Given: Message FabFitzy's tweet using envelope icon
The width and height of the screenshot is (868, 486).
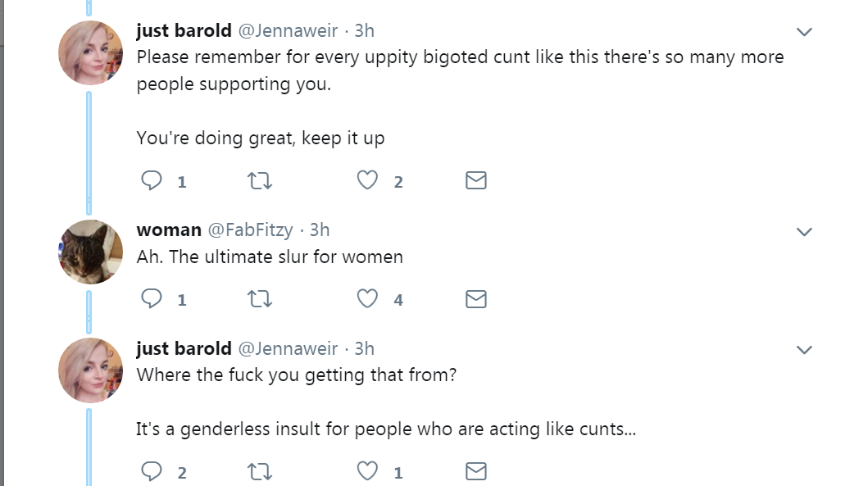Looking at the screenshot, I should tap(475, 299).
